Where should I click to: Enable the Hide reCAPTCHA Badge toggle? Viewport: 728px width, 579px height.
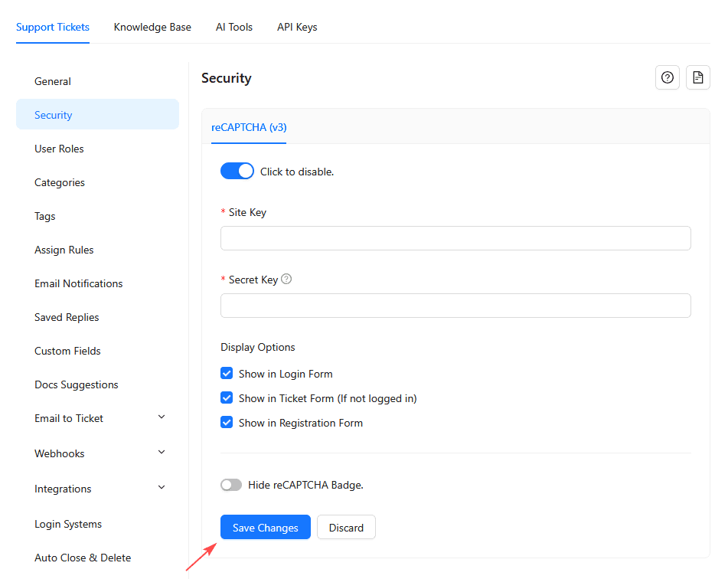(231, 485)
